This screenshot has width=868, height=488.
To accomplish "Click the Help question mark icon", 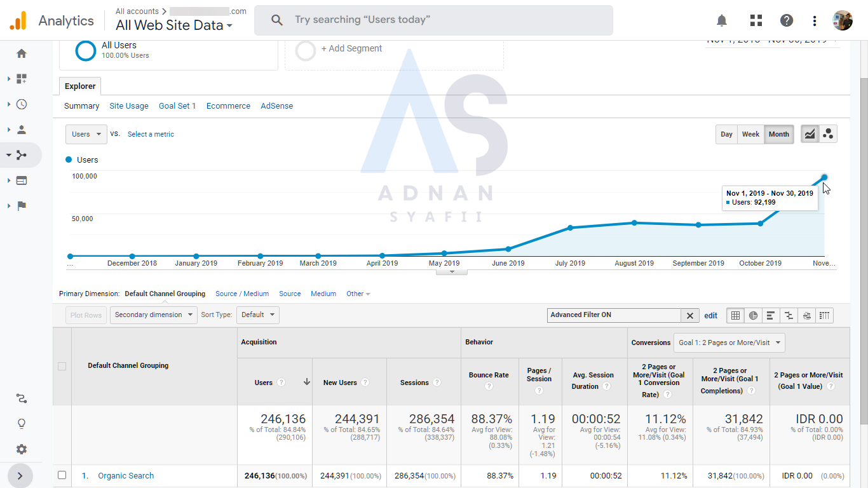I will (787, 20).
